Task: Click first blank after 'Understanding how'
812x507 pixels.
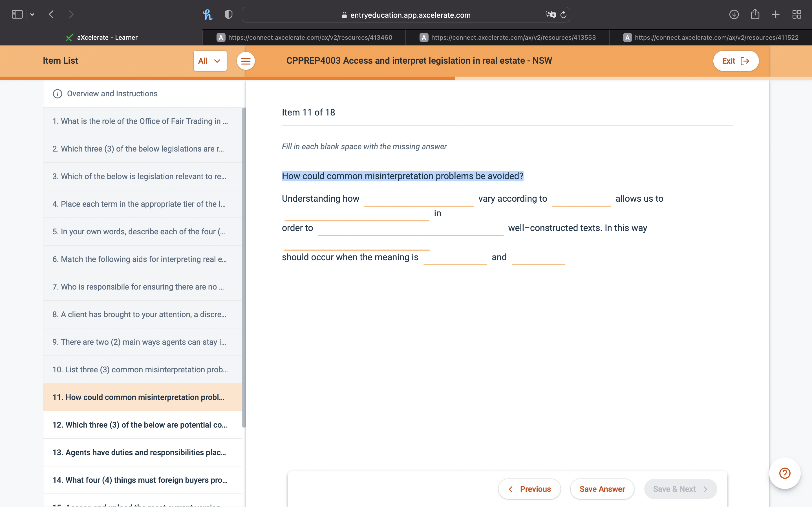Action: point(418,199)
